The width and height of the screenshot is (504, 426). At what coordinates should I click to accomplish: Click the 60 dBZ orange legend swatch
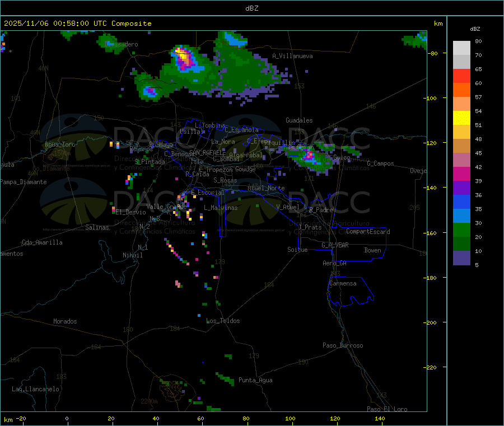(x=461, y=90)
